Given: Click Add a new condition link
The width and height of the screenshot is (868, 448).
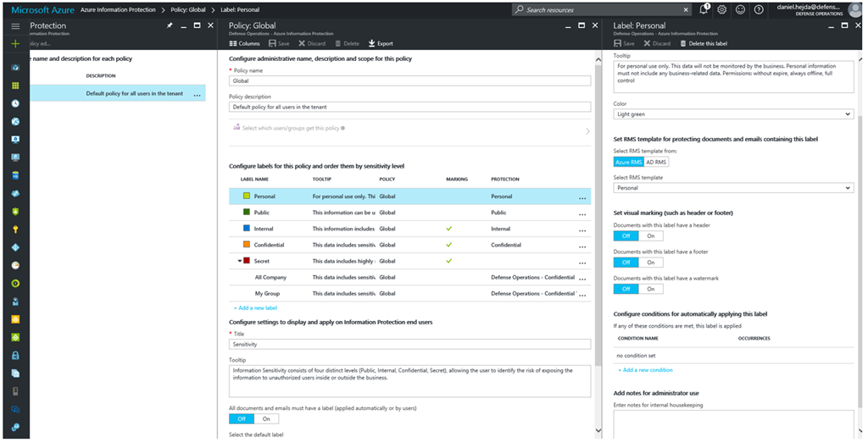Looking at the screenshot, I should coord(645,369).
